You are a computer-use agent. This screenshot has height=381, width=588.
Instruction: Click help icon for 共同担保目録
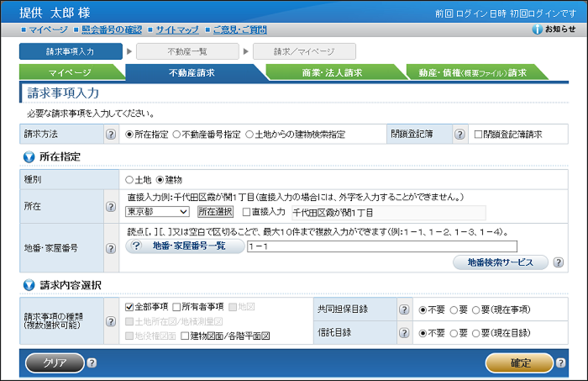click(404, 310)
